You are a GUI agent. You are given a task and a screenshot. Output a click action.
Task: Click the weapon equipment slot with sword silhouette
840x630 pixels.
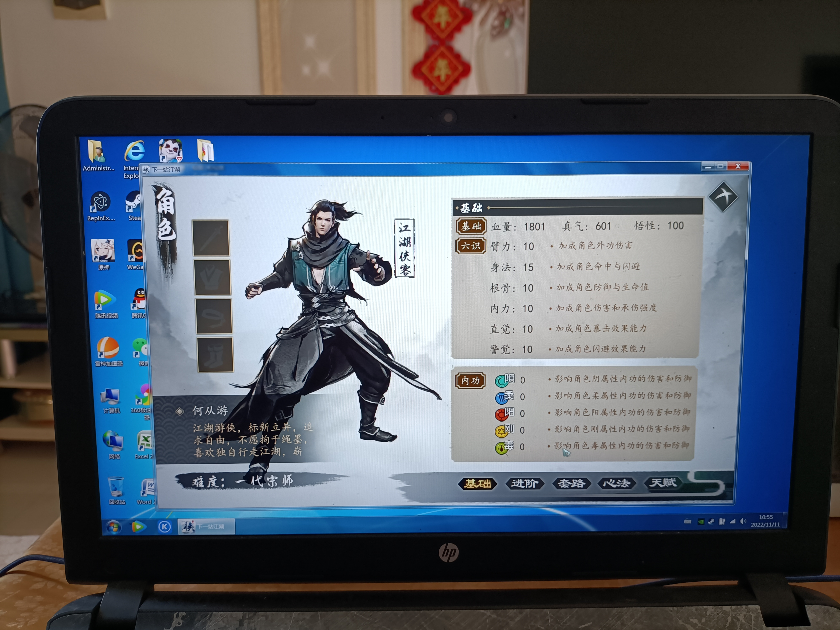click(211, 238)
